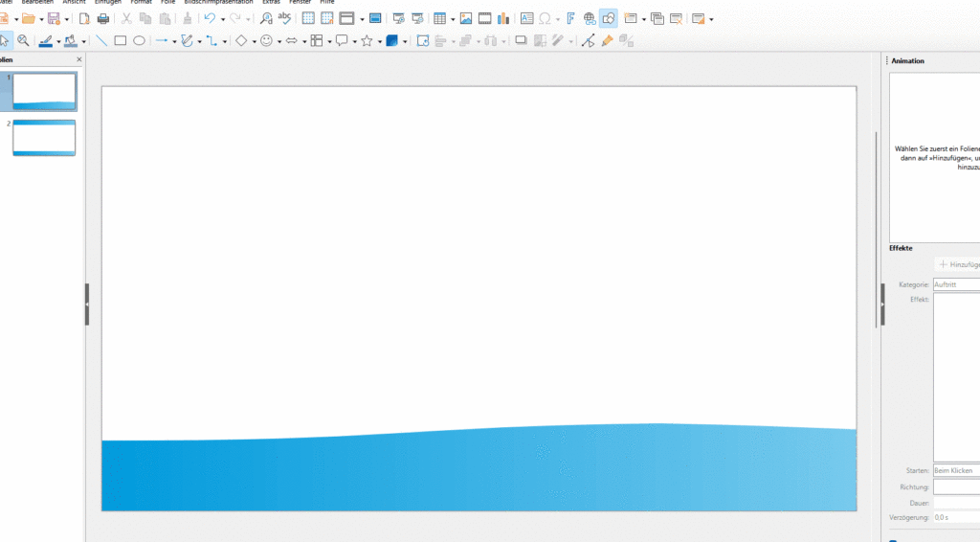
Task: Open the Format menu
Action: click(x=141, y=3)
